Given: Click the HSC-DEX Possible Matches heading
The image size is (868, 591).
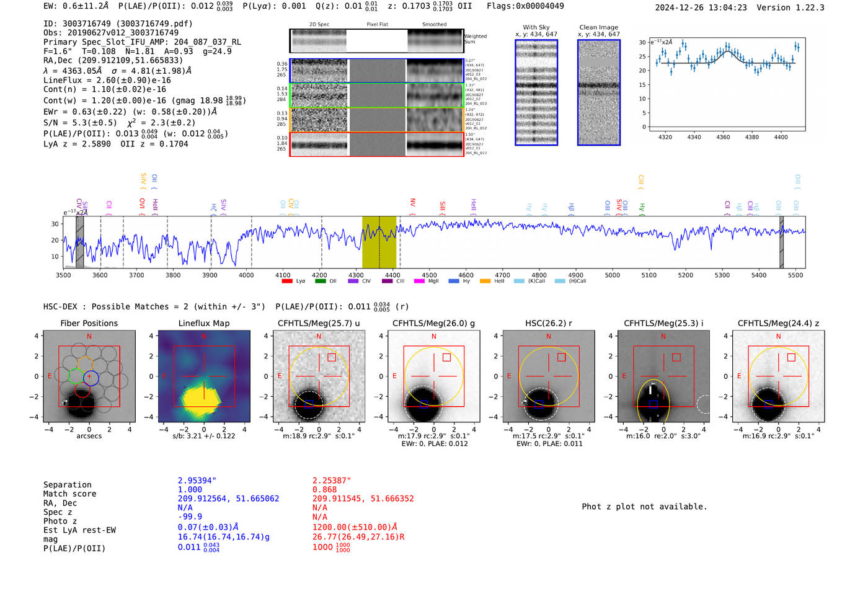Looking at the screenshot, I should pos(154,306).
